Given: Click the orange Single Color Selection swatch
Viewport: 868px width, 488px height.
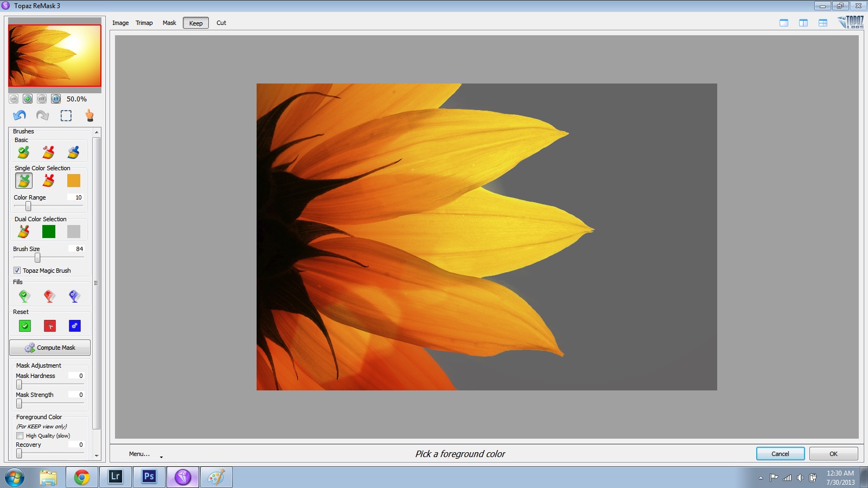Looking at the screenshot, I should [x=74, y=181].
